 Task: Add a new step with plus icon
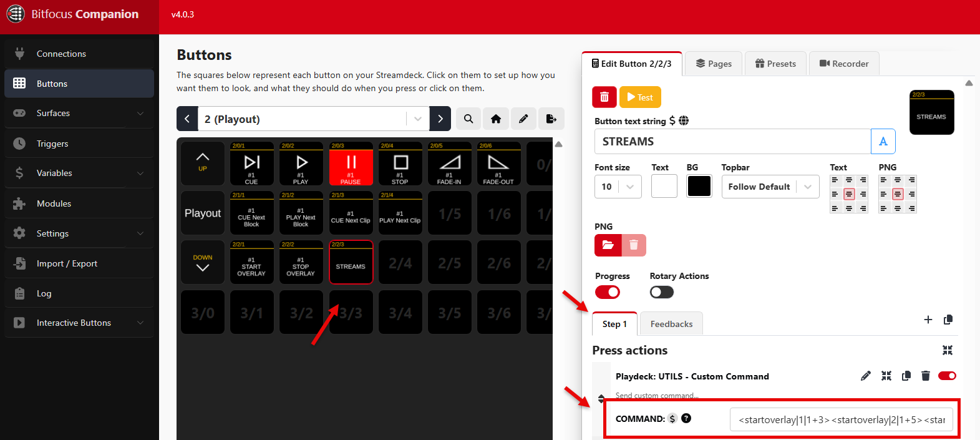coord(928,320)
